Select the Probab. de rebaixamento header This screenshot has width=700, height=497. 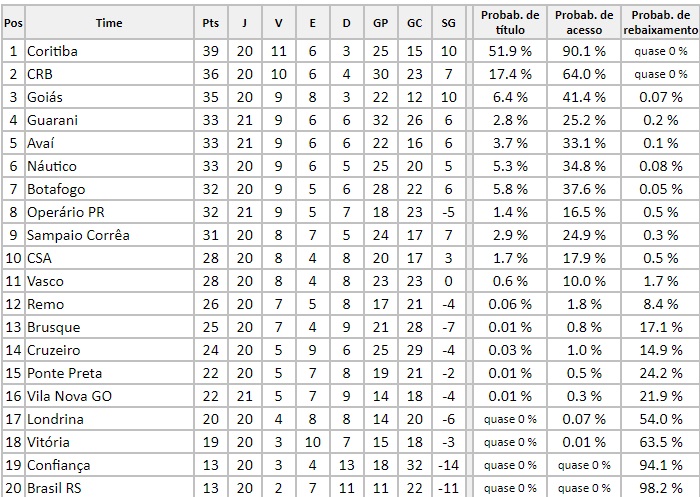tap(660, 22)
